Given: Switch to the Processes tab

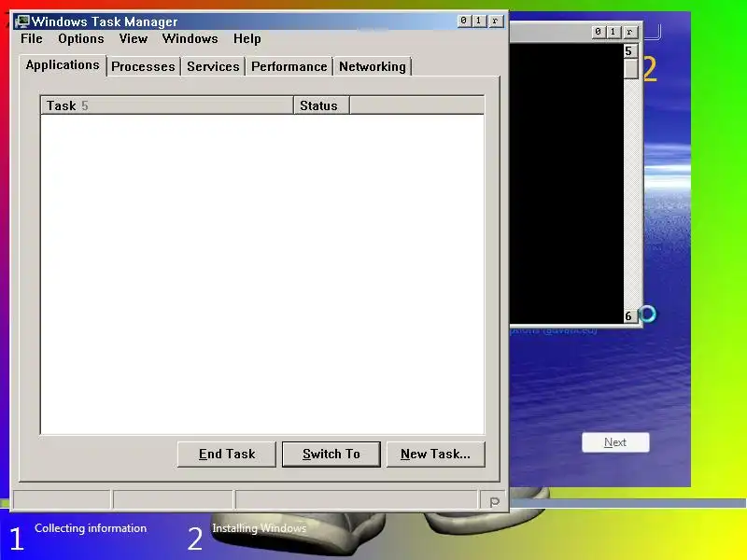Looking at the screenshot, I should (143, 66).
